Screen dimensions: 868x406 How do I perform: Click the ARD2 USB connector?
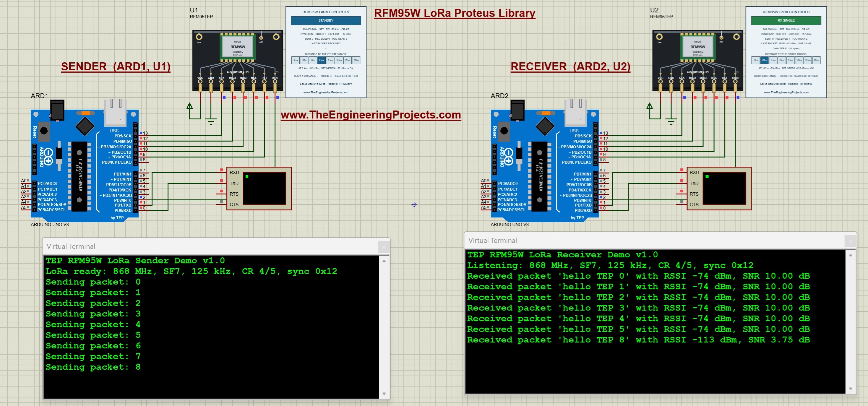point(575,113)
